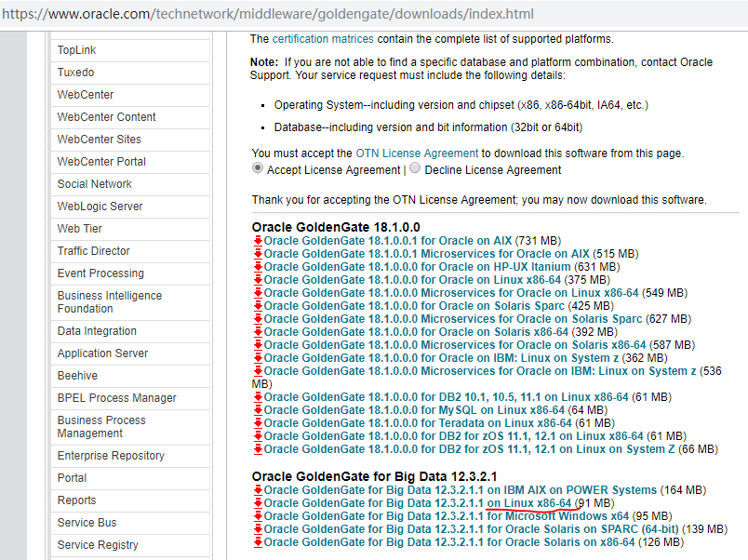Download GoldenGate 18.1.0.0.0 for Oracle on Linux x86-64

412,279
